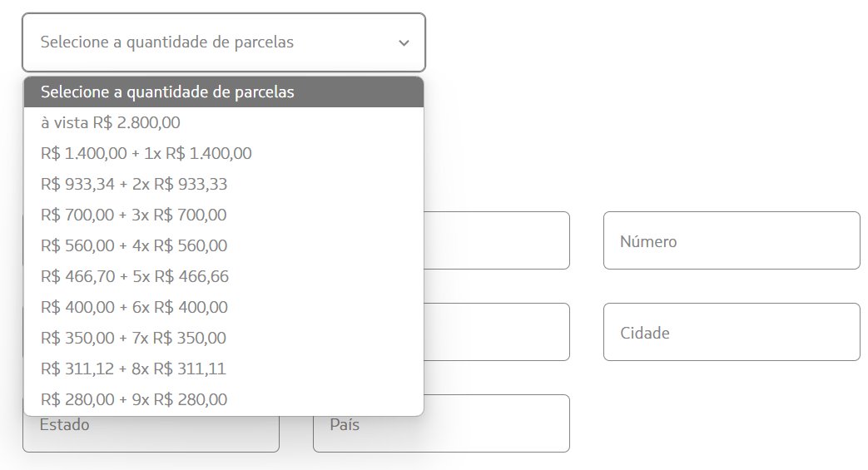Choose 'R$ 280,00 + 9x R$ 280,00'
Viewport: 868px width, 470px height.
coord(224,399)
